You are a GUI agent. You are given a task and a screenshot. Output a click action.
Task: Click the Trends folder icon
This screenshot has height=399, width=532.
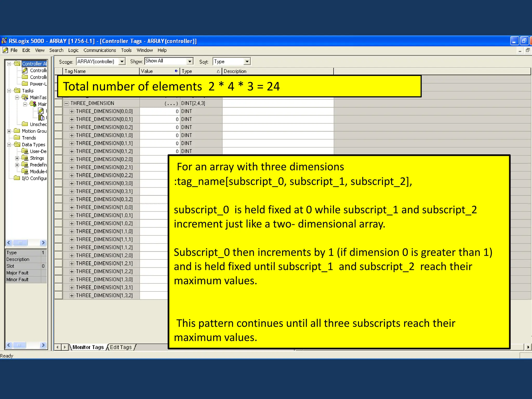coord(17,137)
